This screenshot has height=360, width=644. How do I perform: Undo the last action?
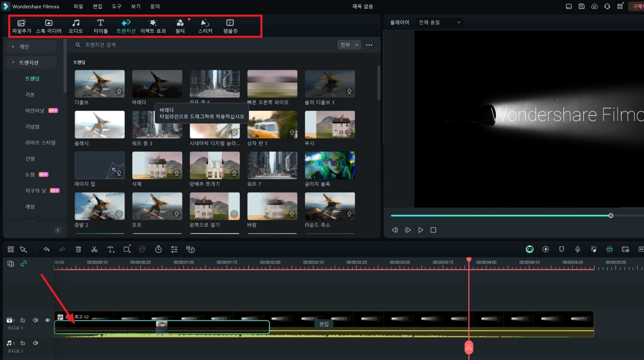[x=46, y=249]
